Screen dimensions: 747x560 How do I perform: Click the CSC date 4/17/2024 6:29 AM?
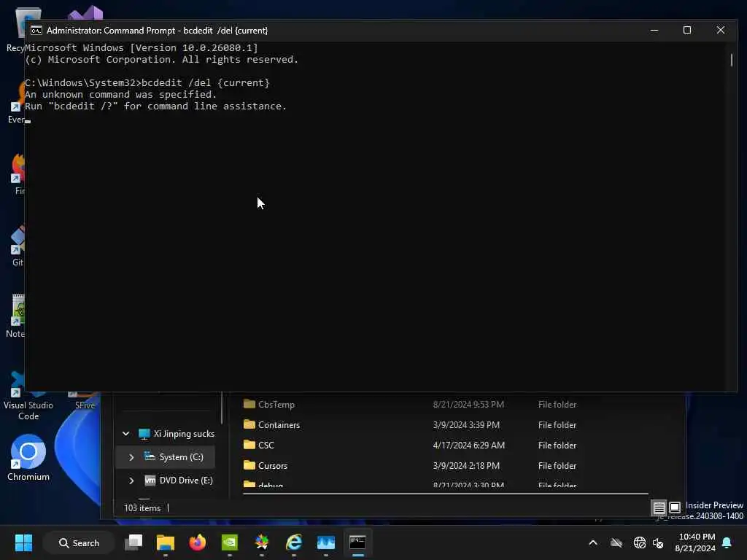tap(469, 446)
